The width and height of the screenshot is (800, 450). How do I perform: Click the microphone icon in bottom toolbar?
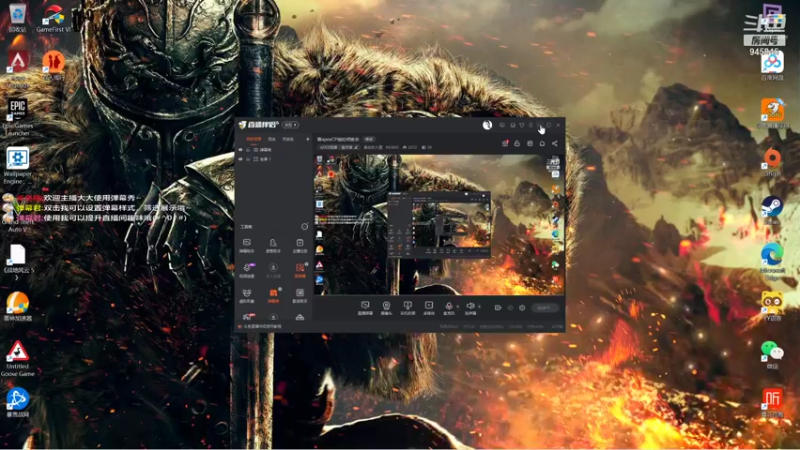coord(449,306)
